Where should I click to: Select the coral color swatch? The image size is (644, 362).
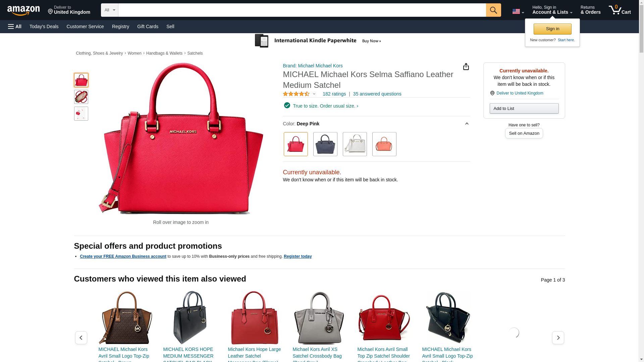pyautogui.click(x=384, y=144)
